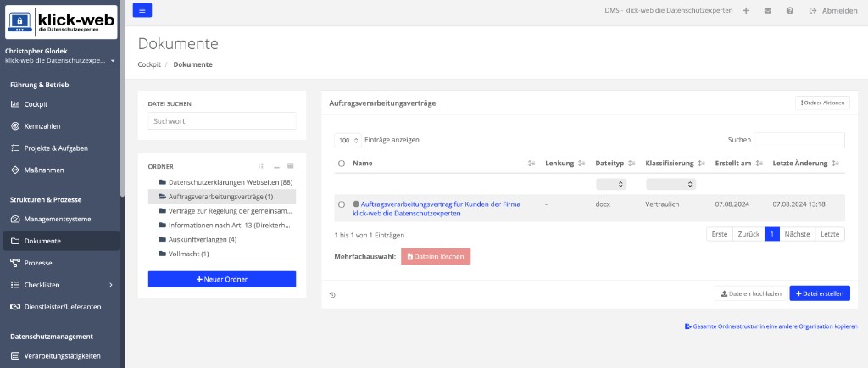Click the Prozesse sidebar icon
This screenshot has height=368, width=868.
pos(15,263)
